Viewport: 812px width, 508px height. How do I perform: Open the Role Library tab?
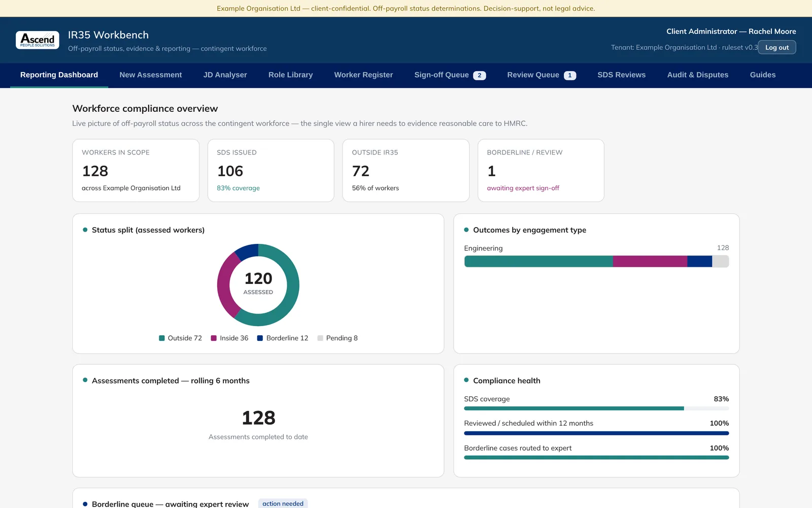point(291,75)
